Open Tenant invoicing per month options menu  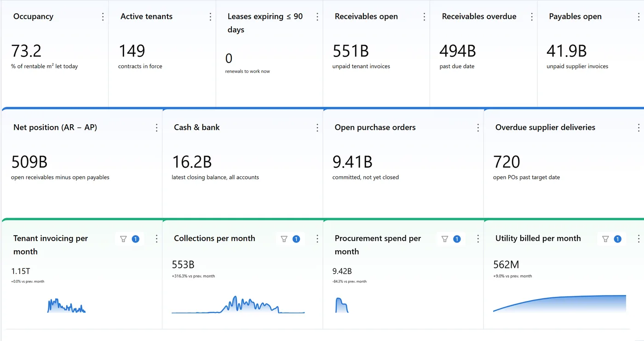click(x=156, y=238)
